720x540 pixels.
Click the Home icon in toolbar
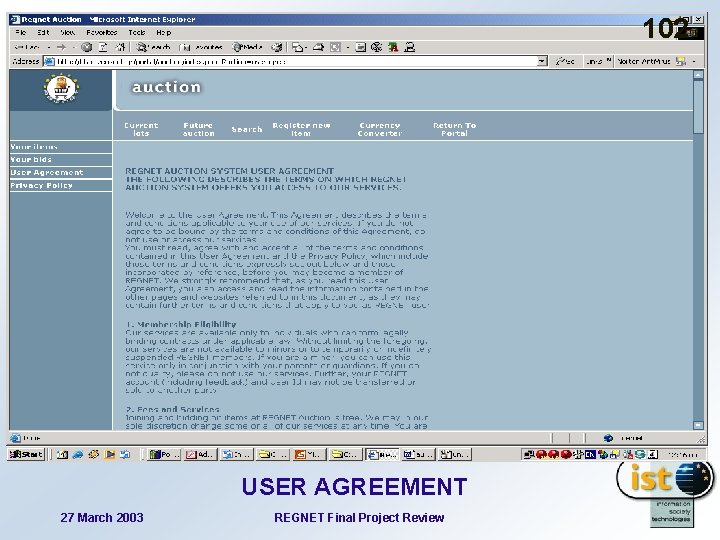coord(120,47)
